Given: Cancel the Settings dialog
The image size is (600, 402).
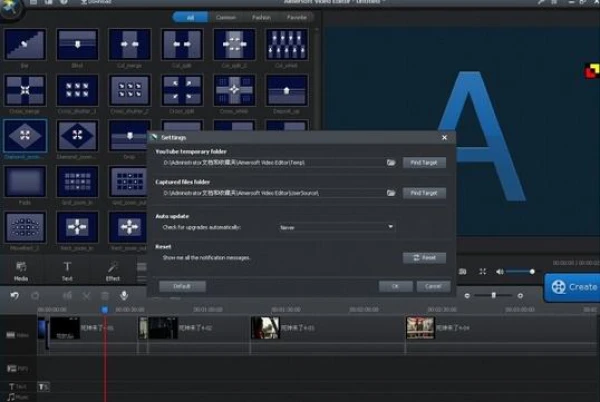Looking at the screenshot, I should click(x=433, y=286).
